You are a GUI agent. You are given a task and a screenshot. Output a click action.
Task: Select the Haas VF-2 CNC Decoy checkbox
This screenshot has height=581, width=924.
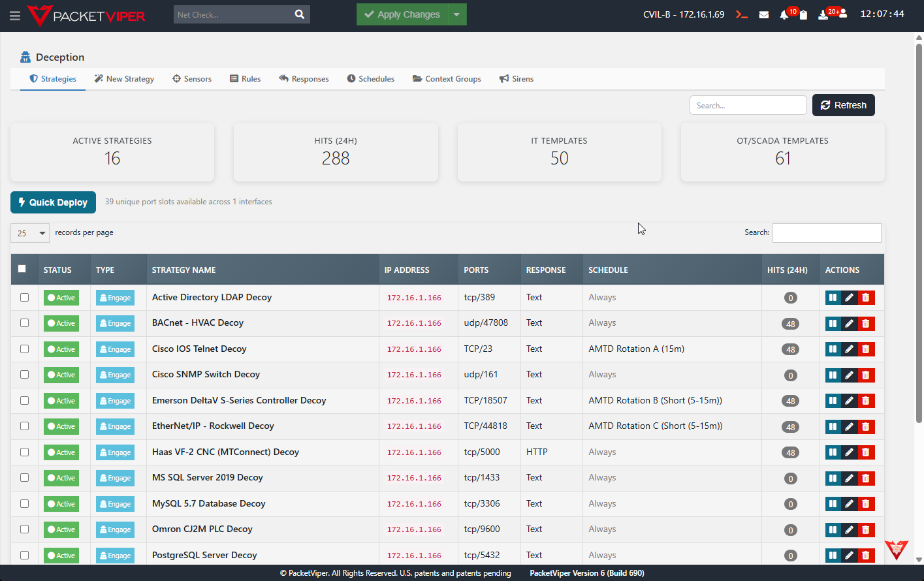click(25, 452)
